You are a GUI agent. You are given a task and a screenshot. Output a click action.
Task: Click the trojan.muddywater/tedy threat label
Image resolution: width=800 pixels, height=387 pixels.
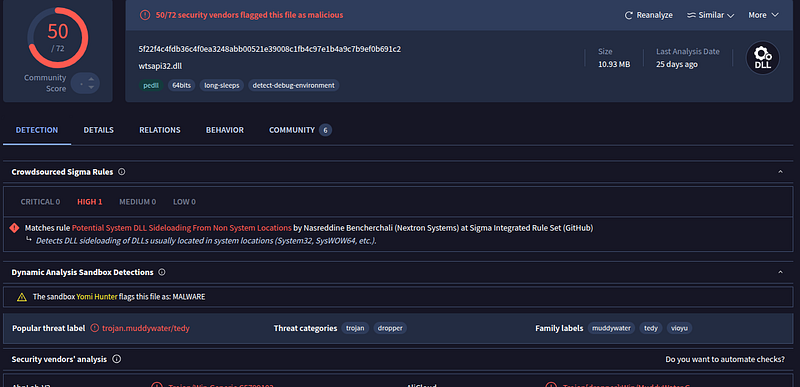(x=146, y=328)
